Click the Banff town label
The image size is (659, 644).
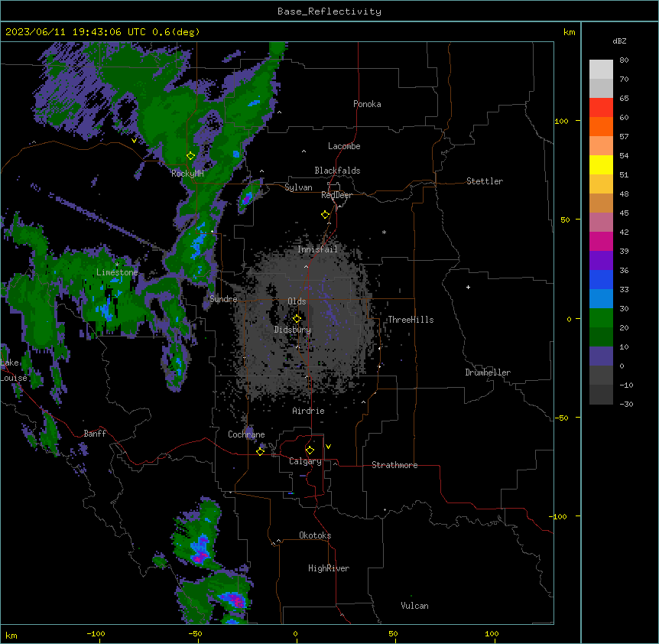(x=95, y=434)
